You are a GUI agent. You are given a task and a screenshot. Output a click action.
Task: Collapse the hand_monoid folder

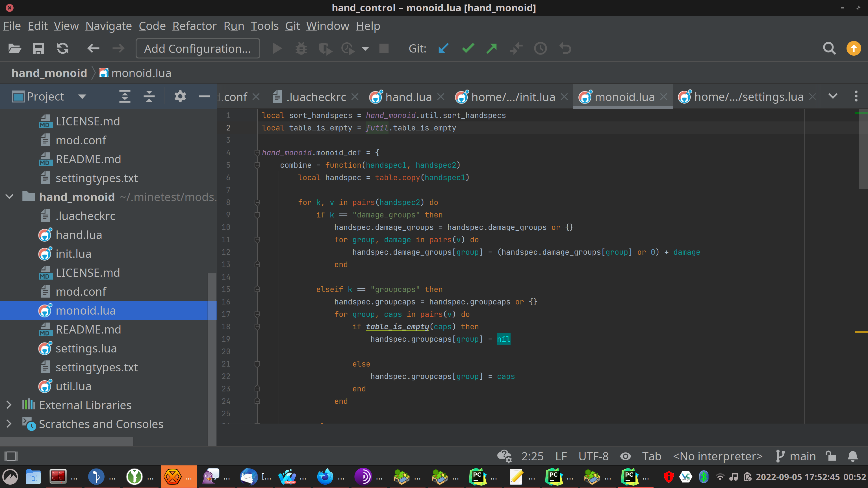9,197
